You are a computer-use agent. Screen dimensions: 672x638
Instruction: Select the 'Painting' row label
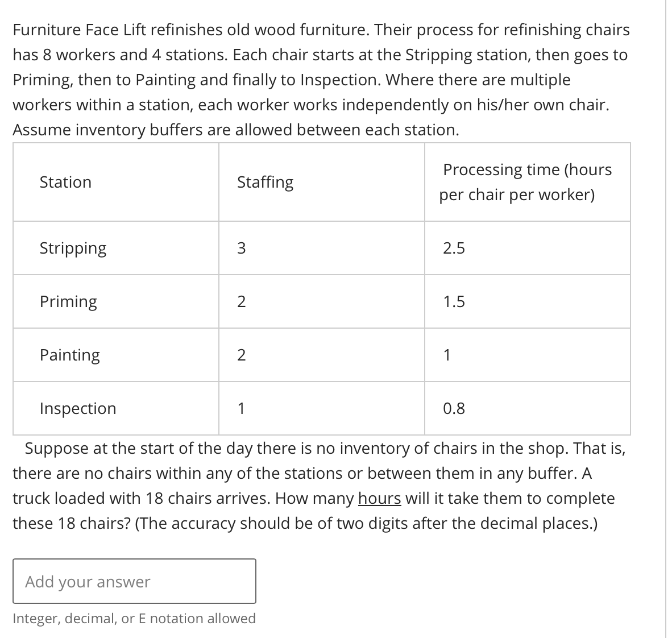click(x=69, y=355)
